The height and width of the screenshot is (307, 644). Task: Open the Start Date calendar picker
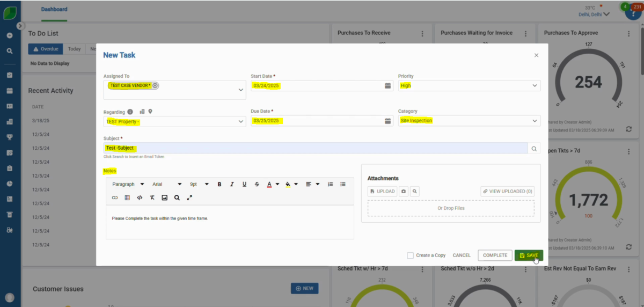[388, 86]
